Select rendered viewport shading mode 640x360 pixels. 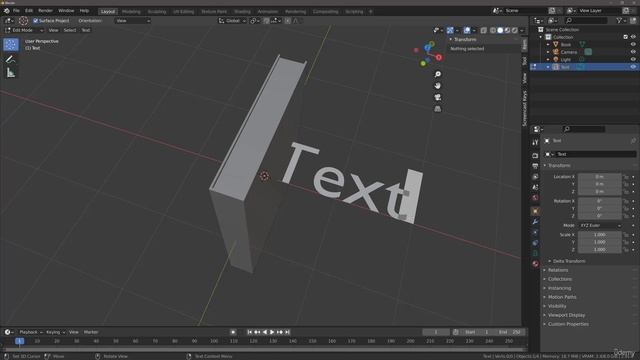click(x=515, y=31)
